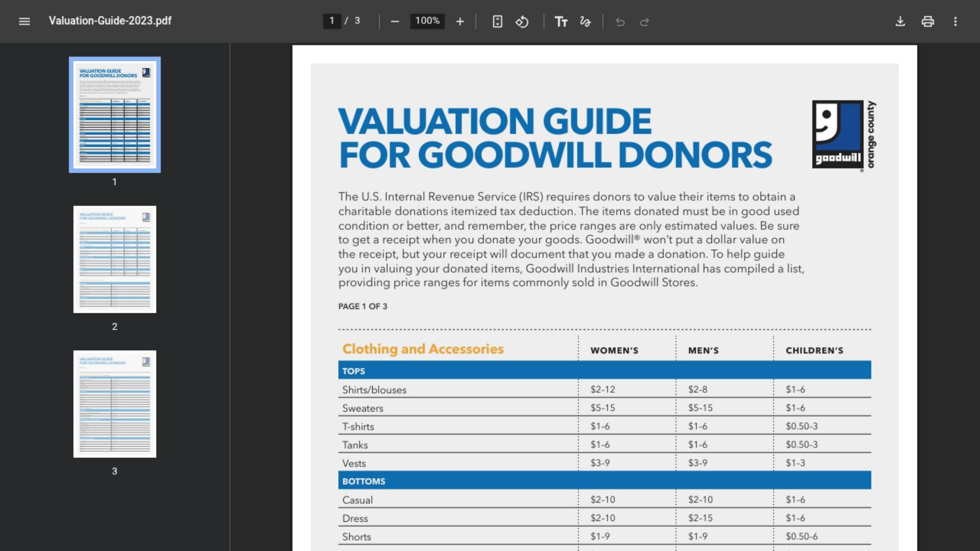Edit the current page number field

pyautogui.click(x=332, y=21)
